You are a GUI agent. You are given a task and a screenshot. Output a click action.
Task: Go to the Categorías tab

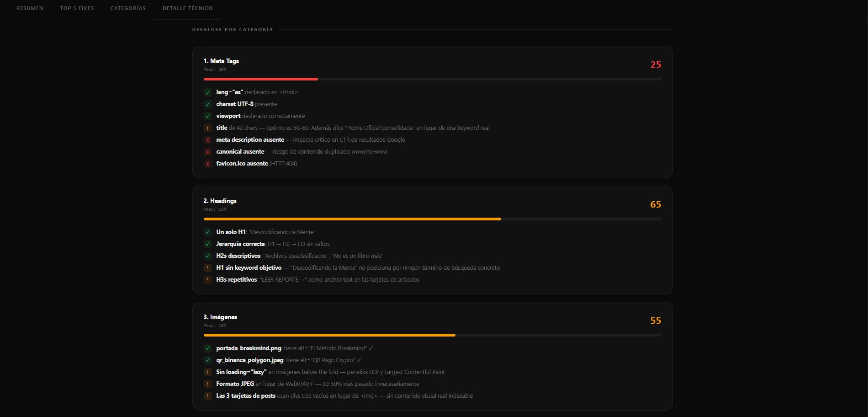coord(128,8)
